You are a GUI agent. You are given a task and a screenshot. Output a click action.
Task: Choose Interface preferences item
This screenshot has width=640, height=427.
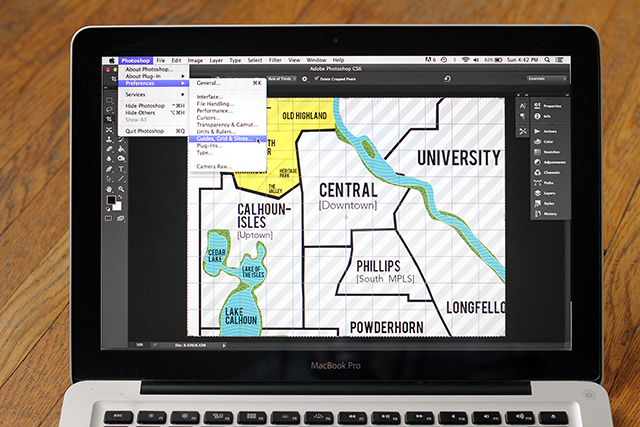click(x=228, y=97)
